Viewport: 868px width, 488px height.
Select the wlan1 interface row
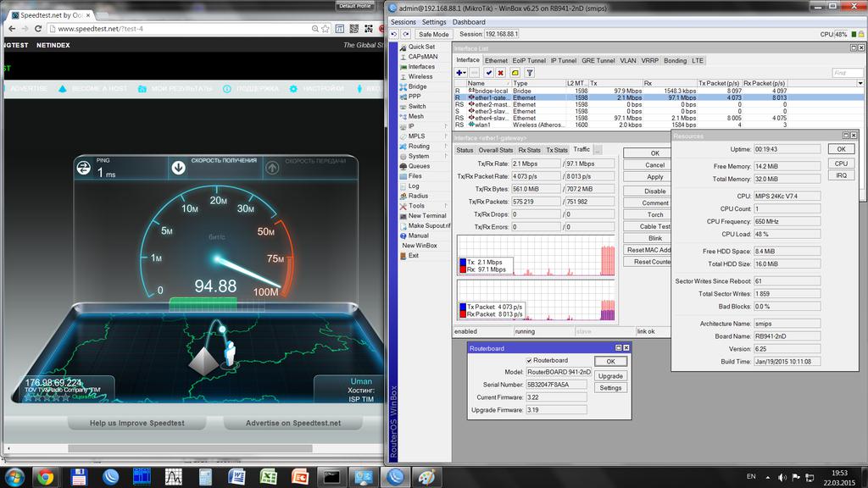tap(659, 125)
